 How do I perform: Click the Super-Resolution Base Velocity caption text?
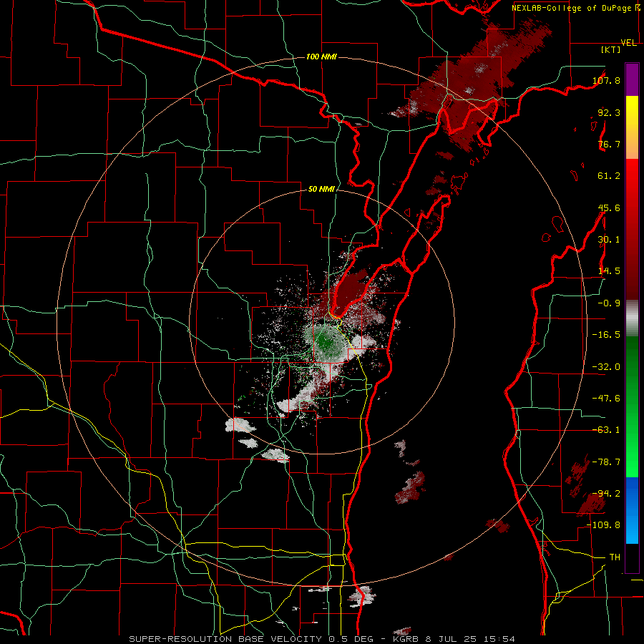pyautogui.click(x=322, y=639)
